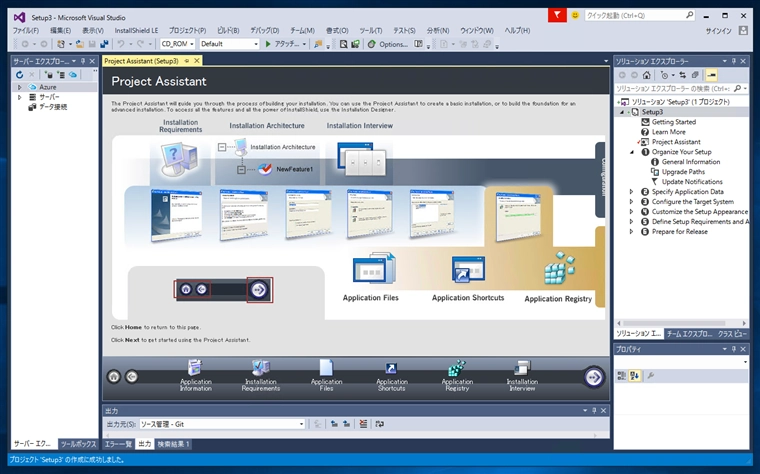This screenshot has height=474, width=760.
Task: Toggle auto-hide pin on Output panel
Action: point(594,411)
